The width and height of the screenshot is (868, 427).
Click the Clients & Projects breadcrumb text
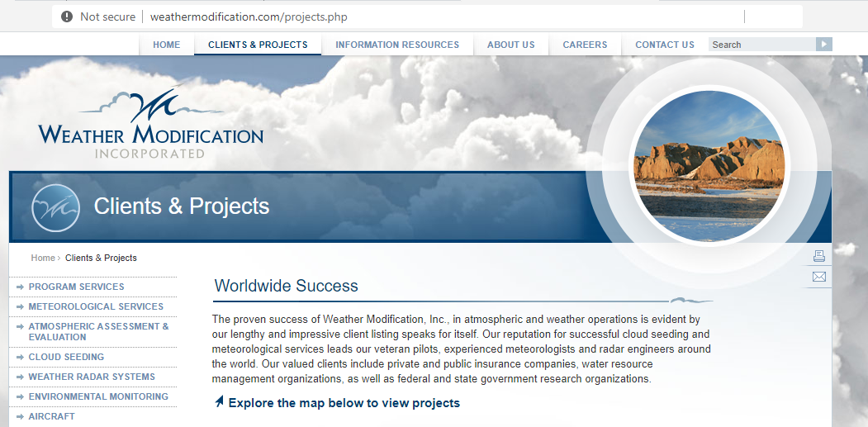101,258
